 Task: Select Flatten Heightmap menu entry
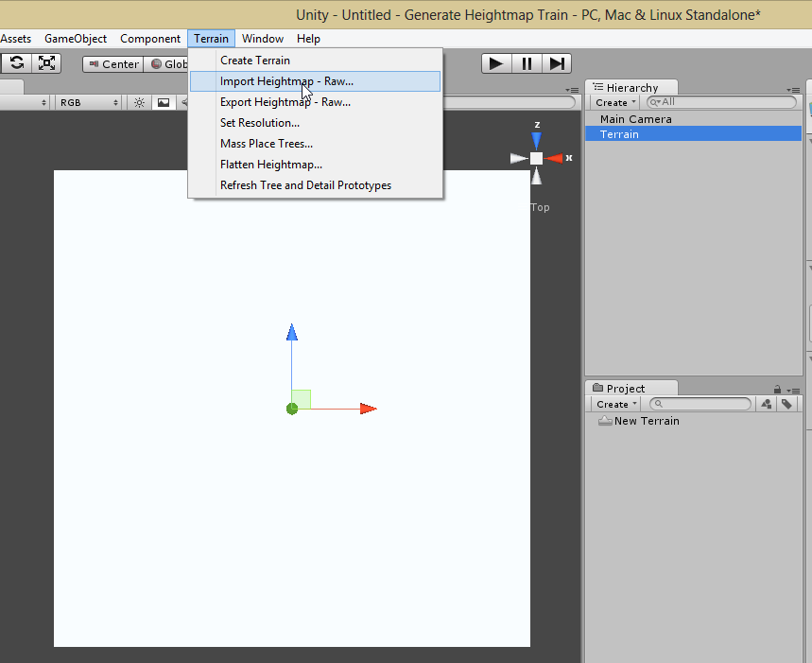[270, 165]
